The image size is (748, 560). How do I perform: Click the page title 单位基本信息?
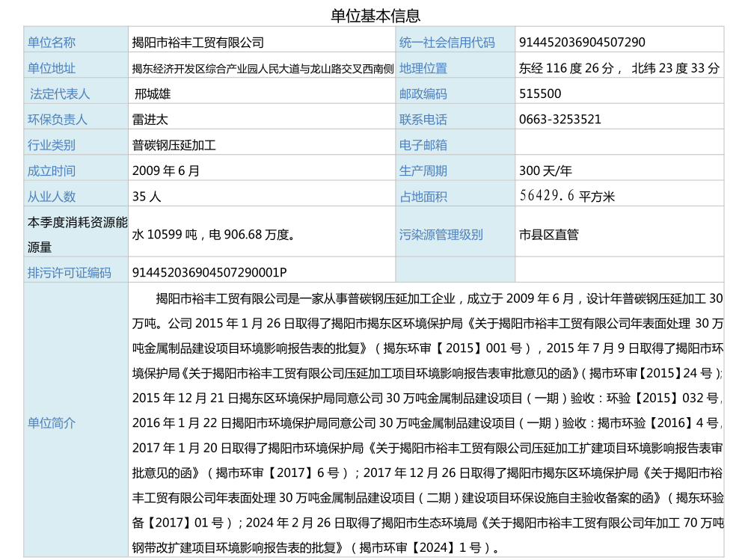point(375,15)
